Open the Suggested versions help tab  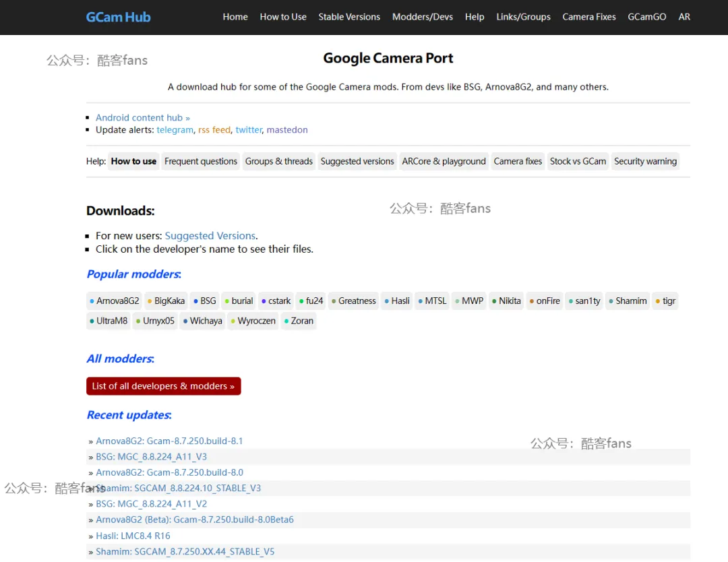(357, 162)
